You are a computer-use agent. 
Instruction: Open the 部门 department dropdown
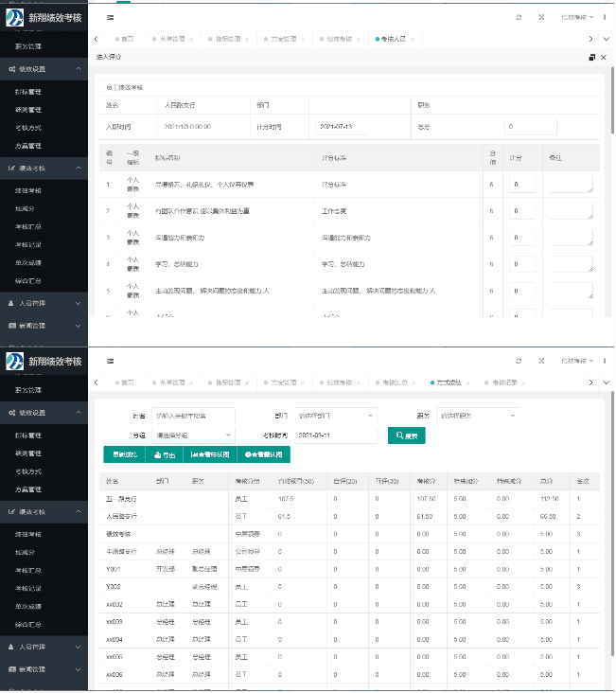[x=336, y=415]
